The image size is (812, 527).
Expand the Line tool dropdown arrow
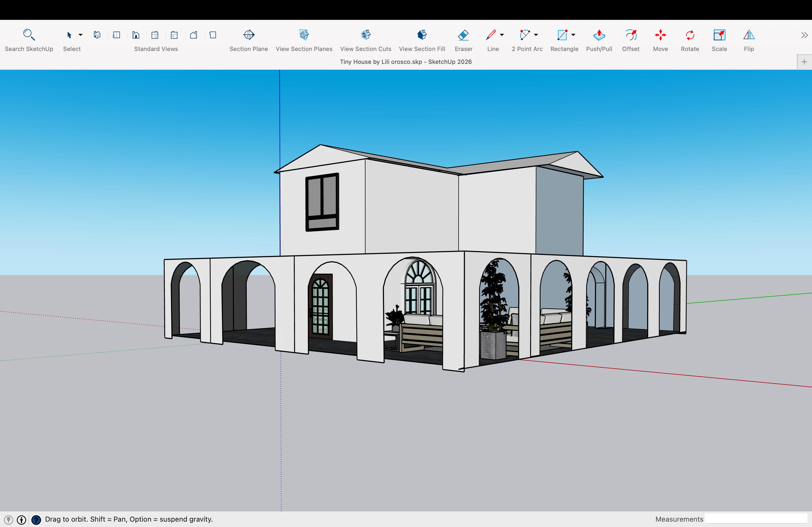(x=502, y=35)
